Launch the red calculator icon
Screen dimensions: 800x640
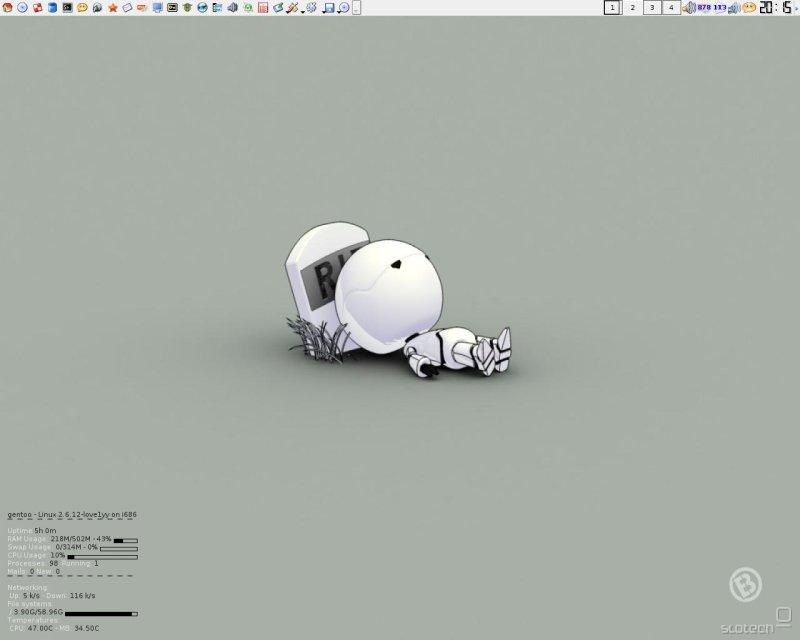pos(263,7)
